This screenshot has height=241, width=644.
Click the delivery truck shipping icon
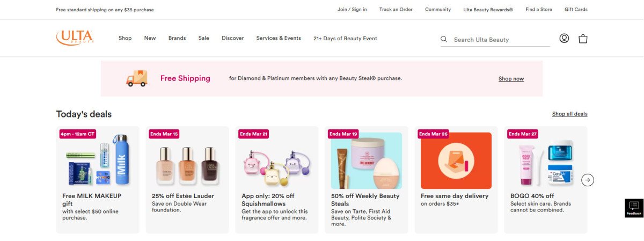(136, 78)
